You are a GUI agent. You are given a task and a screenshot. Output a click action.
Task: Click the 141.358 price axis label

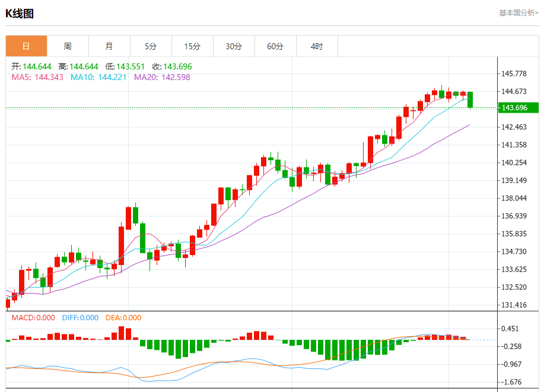[x=514, y=145]
